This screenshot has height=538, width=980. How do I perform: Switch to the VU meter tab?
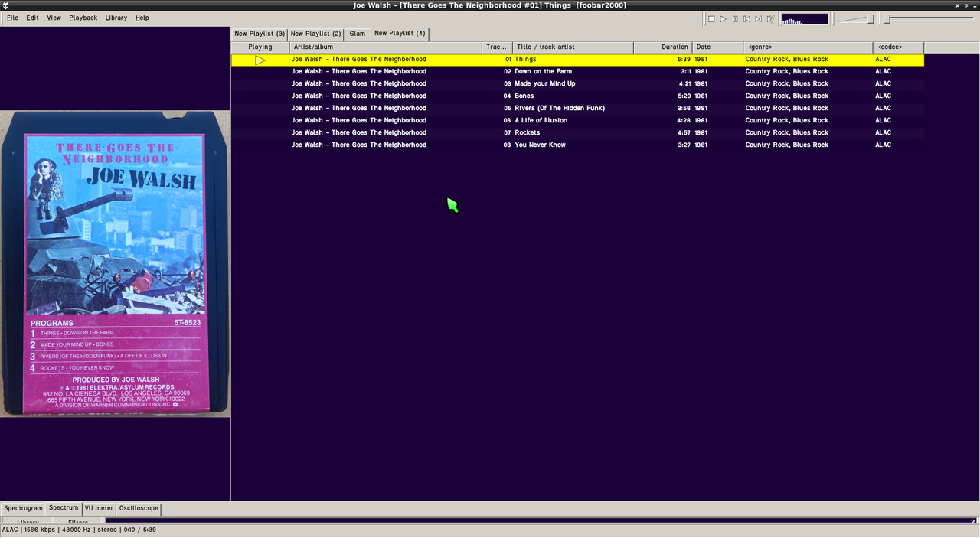(x=99, y=508)
